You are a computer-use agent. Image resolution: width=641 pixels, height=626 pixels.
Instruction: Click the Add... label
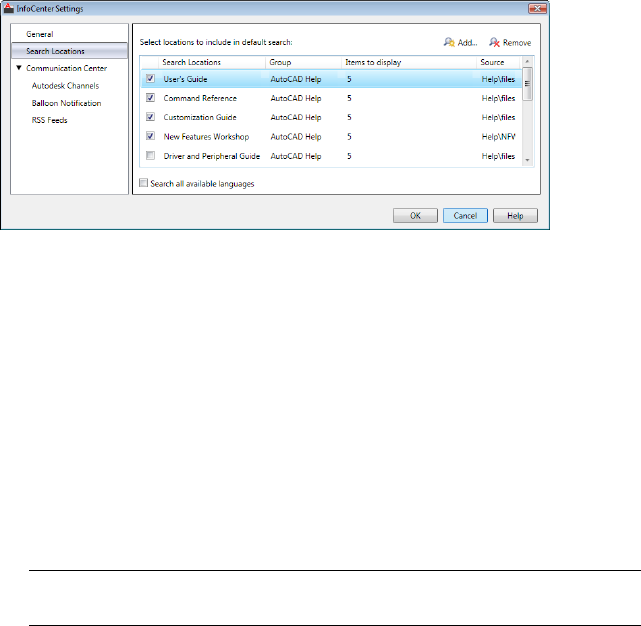[467, 43]
